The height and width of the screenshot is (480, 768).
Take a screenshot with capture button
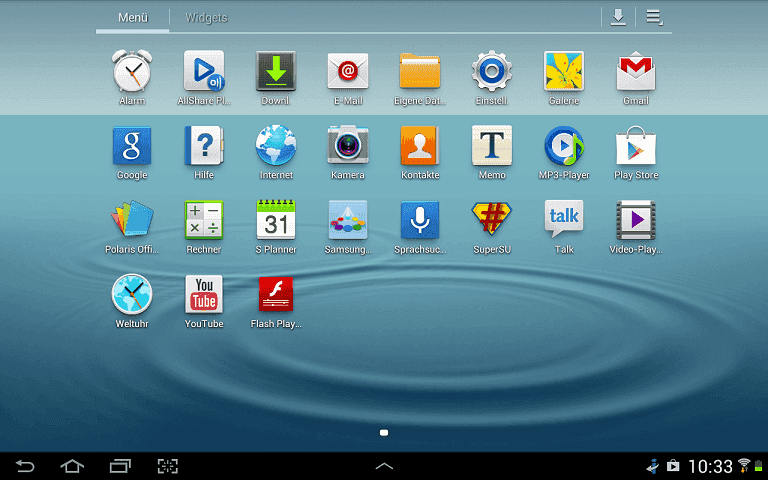pos(168,466)
